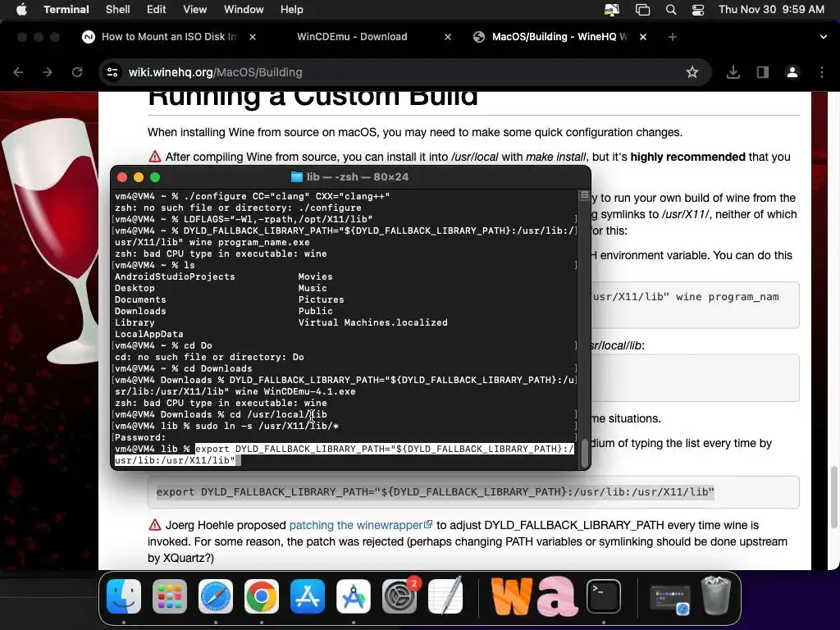
Task: Close the How to Mount an ISO tab
Action: [253, 37]
